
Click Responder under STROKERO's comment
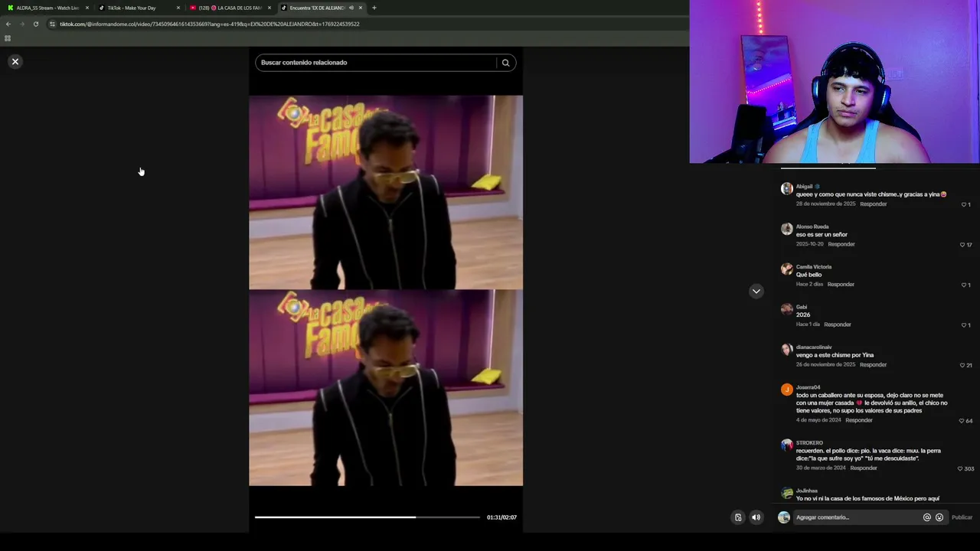[x=863, y=468]
